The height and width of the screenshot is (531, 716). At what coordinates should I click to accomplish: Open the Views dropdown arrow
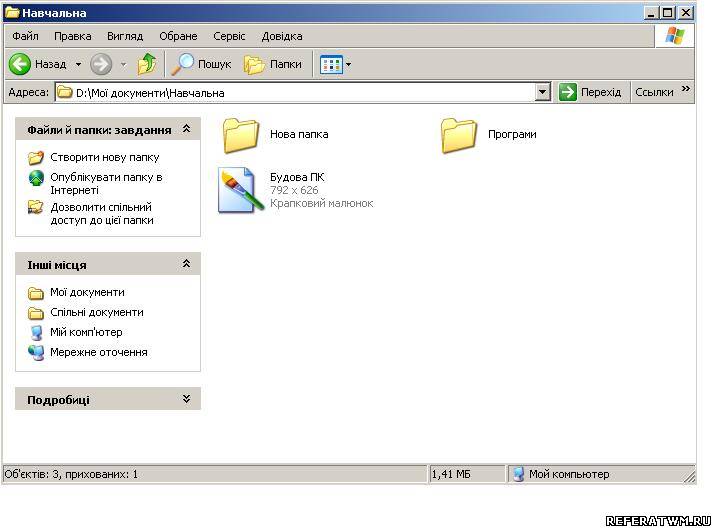click(x=348, y=64)
